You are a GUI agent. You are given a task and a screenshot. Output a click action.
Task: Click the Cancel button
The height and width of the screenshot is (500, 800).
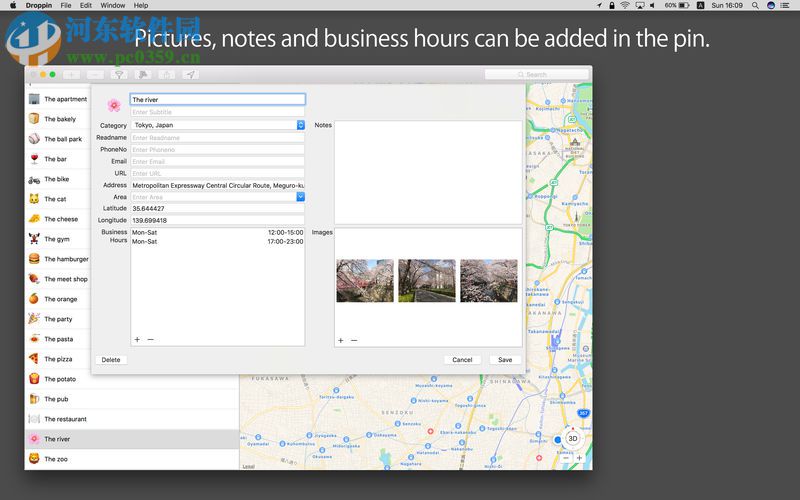click(x=462, y=360)
